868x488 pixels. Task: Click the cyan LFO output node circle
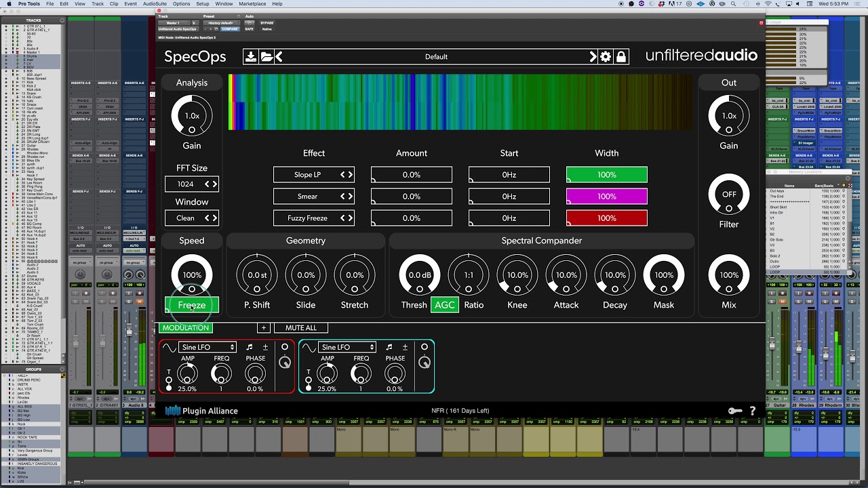[425, 347]
